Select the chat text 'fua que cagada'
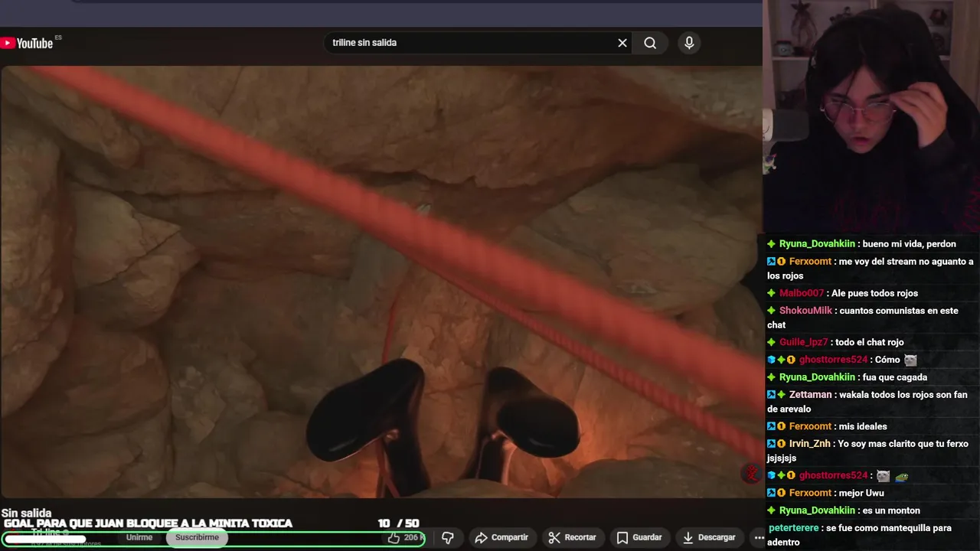This screenshot has width=980, height=551. point(894,377)
